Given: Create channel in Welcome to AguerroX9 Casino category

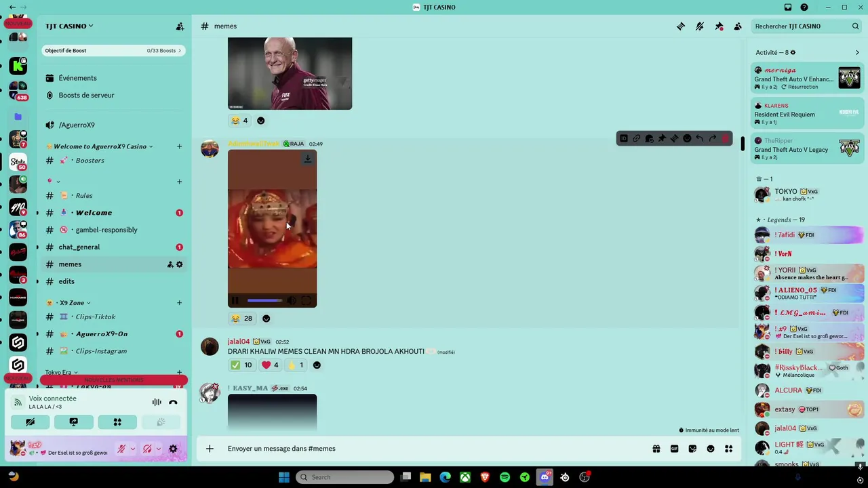Looking at the screenshot, I should click(179, 146).
